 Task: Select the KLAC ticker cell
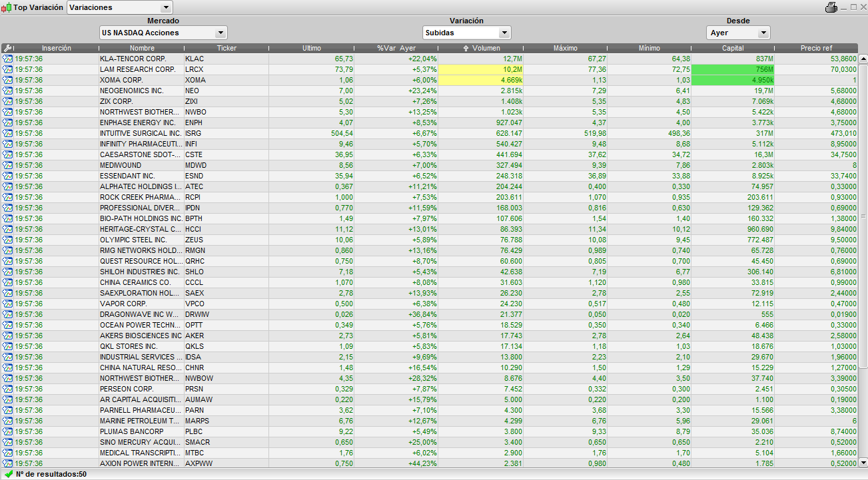pos(226,59)
